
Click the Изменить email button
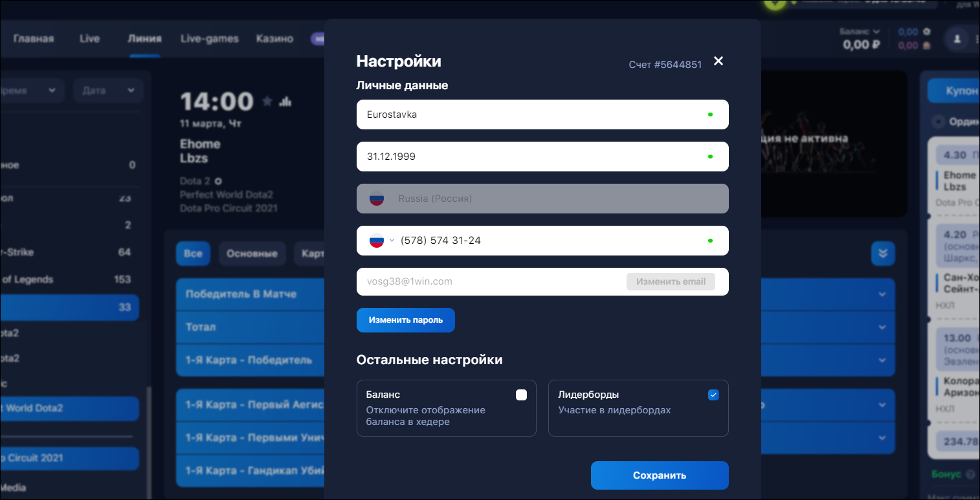(x=671, y=282)
